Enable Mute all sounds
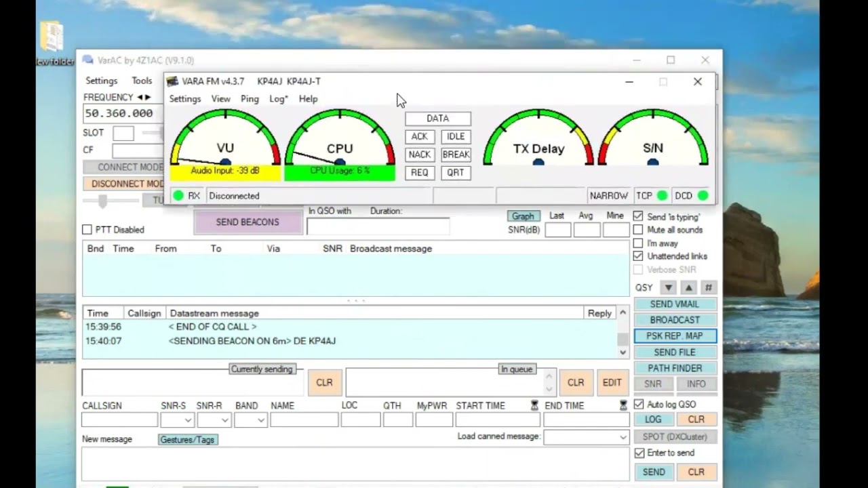The height and width of the screenshot is (488, 868). click(x=638, y=230)
